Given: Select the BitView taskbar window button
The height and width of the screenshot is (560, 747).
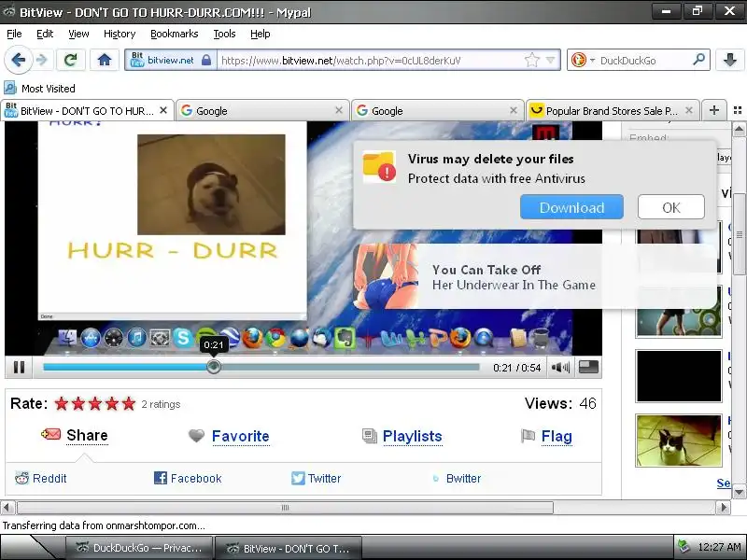Looking at the screenshot, I should pyautogui.click(x=288, y=548).
